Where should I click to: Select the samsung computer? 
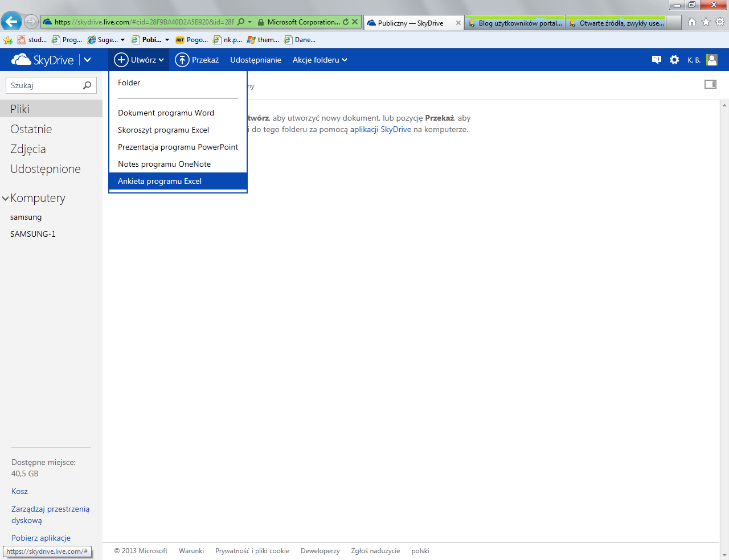[x=26, y=217]
